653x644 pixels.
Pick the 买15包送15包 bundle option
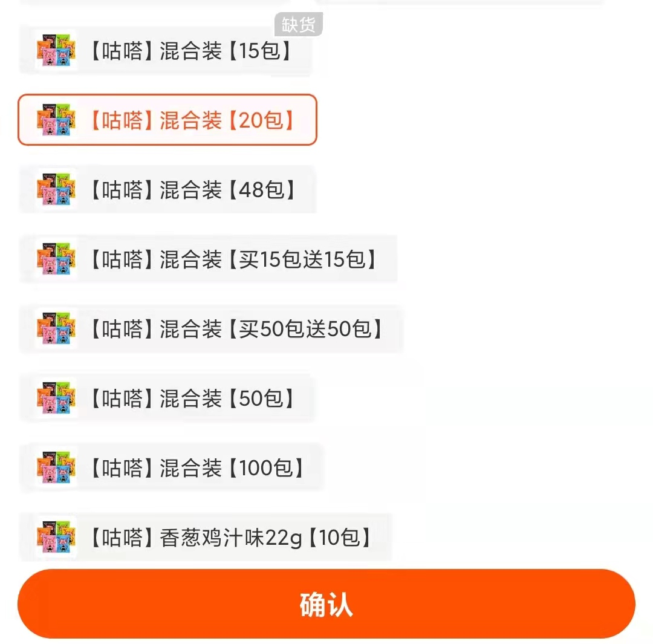pos(233,259)
